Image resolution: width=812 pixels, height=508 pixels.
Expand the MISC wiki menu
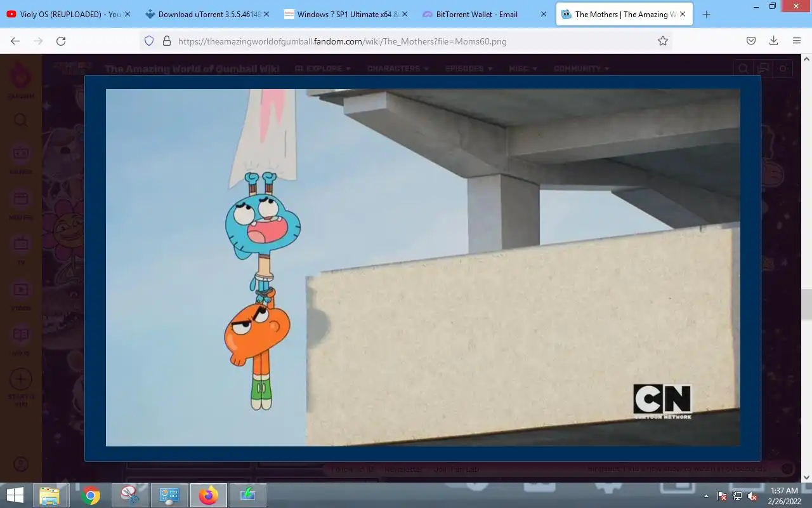[523, 69]
